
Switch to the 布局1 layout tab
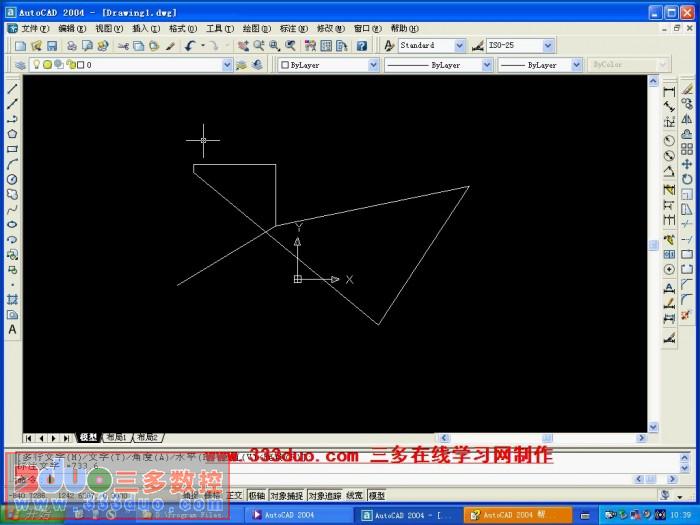[x=117, y=438]
